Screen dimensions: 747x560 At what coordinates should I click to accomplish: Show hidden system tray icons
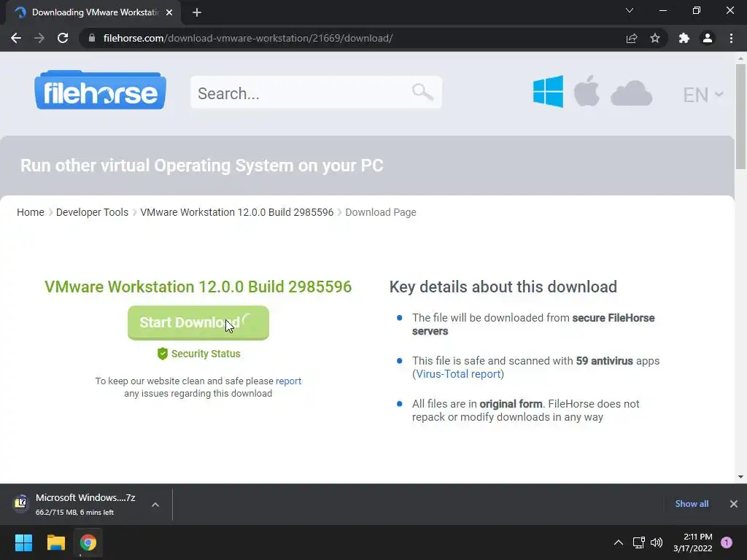(619, 542)
